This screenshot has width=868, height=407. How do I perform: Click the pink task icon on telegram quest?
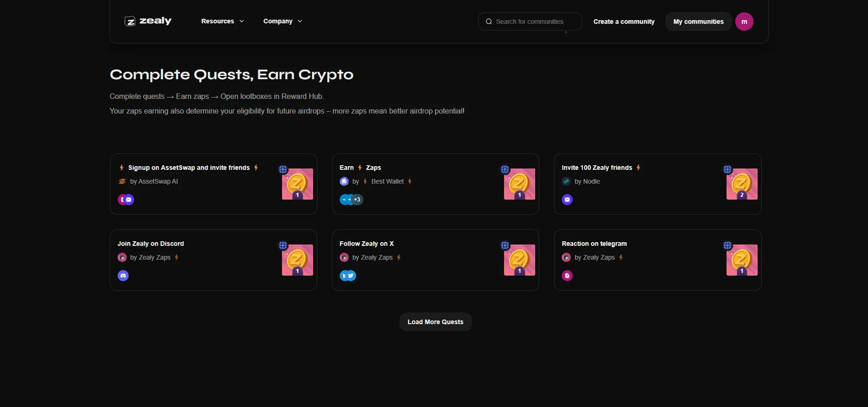(567, 276)
